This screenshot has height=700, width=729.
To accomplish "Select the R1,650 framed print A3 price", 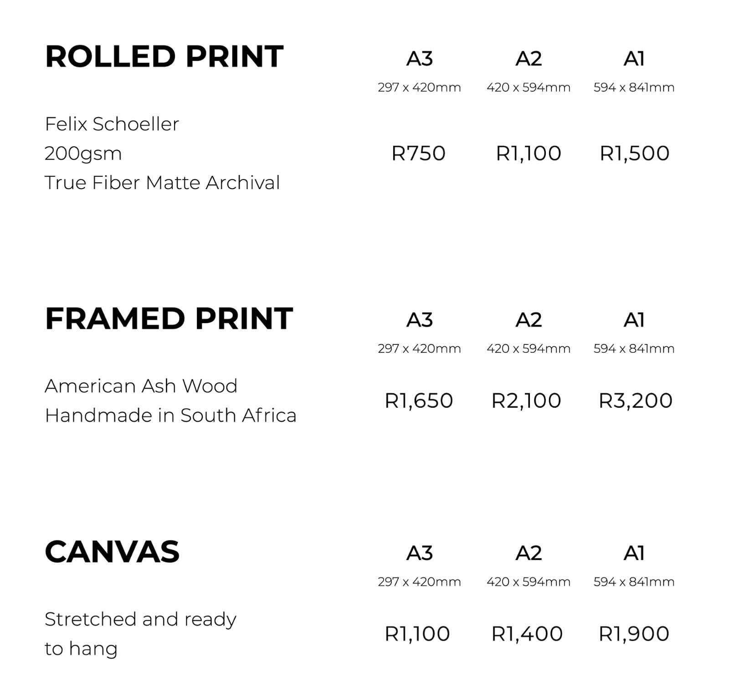I will coord(418,401).
